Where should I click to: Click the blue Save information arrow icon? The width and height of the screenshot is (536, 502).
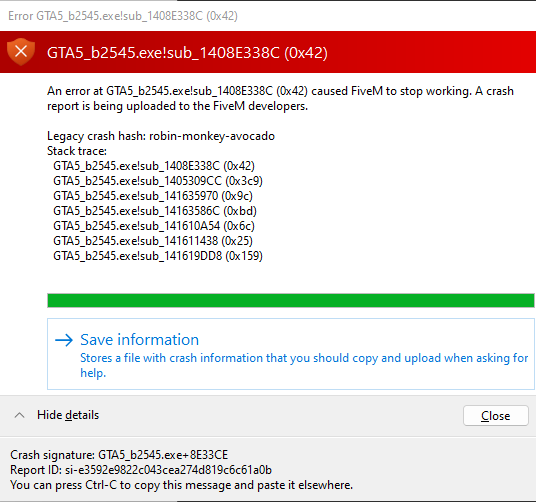64,340
